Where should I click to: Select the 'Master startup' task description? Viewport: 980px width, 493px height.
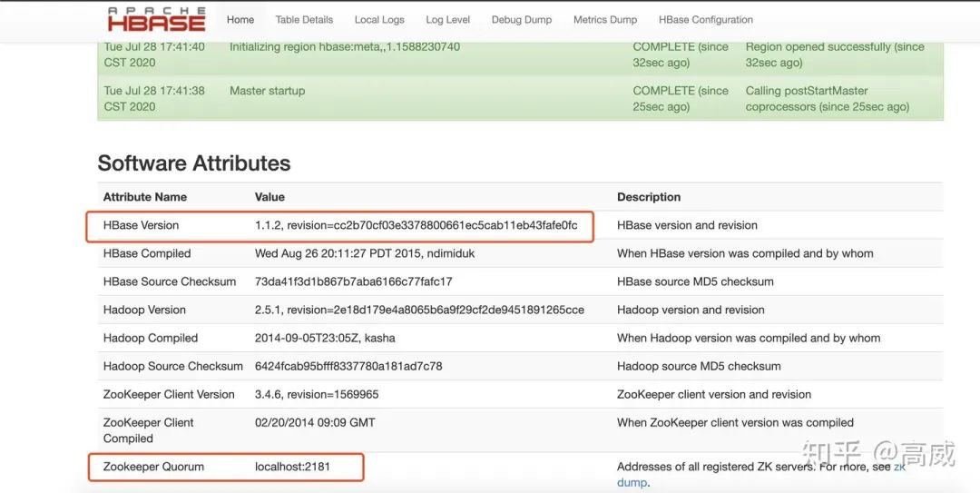[268, 91]
